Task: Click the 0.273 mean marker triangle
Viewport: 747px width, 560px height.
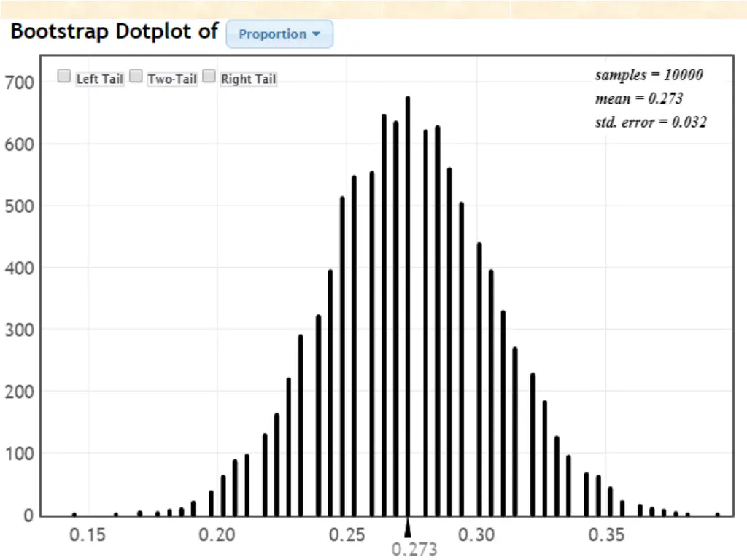Action: (x=407, y=529)
